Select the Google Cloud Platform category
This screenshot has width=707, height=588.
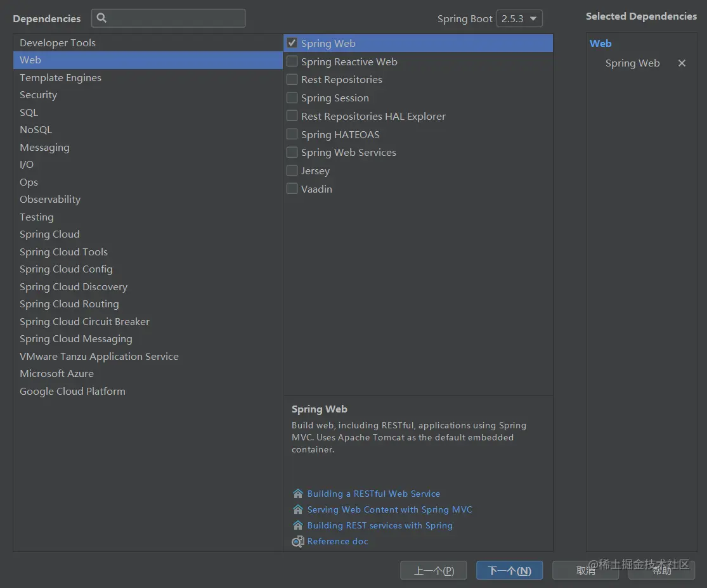[x=148, y=391]
